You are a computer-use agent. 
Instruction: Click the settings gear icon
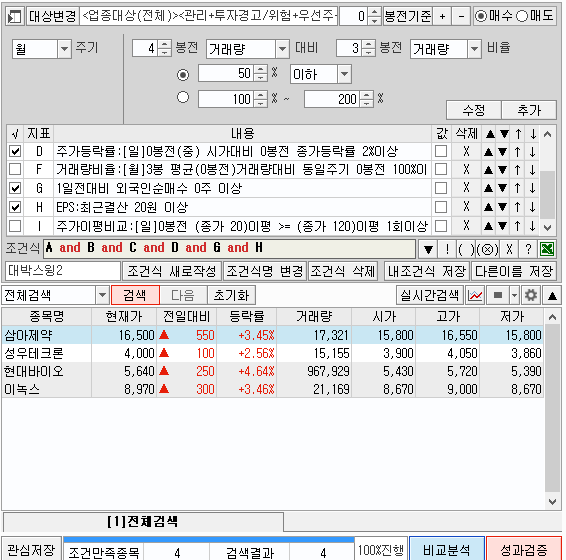click(x=531, y=295)
